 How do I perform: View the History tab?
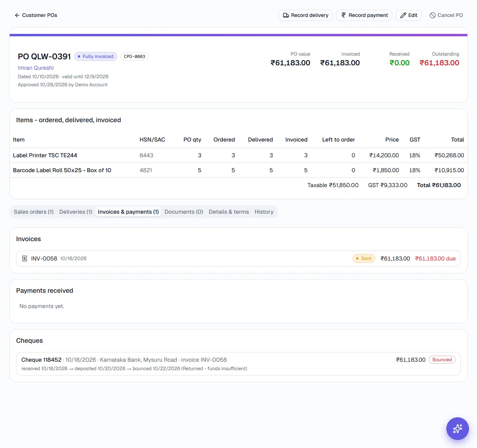point(264,212)
